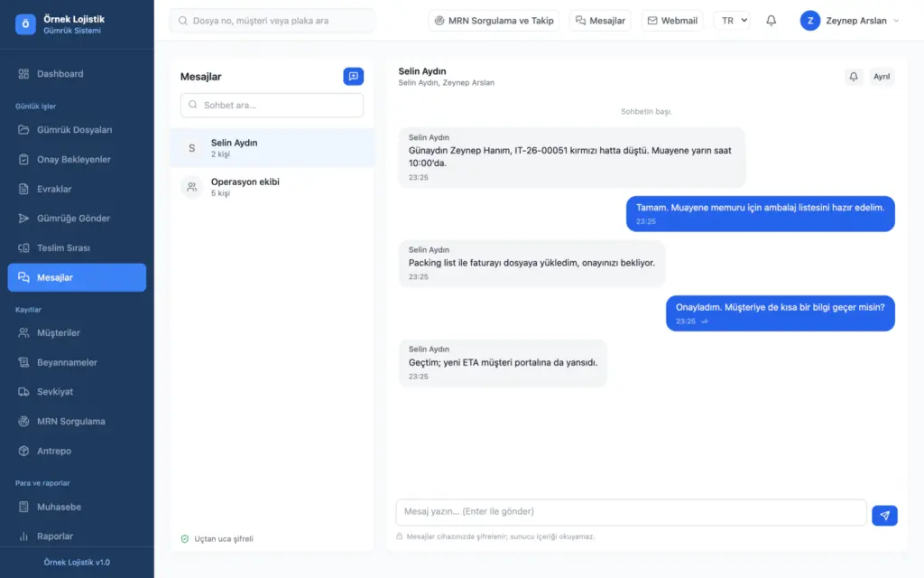Click the Dashboard grid icon

(x=23, y=74)
